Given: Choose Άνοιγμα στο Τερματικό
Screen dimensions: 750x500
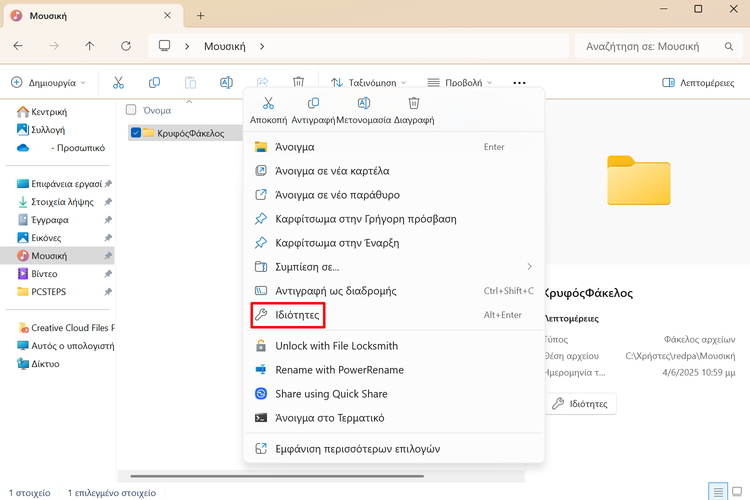Looking at the screenshot, I should [x=395, y=418].
